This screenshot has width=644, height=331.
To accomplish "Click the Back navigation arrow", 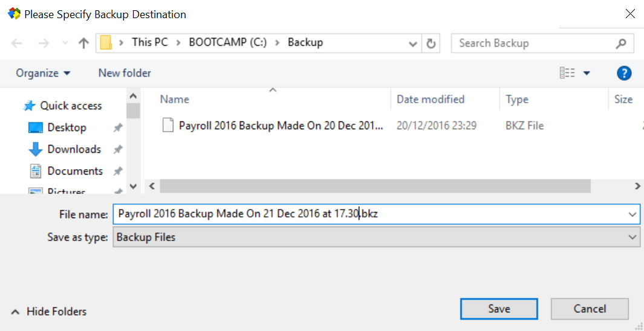I will coord(17,43).
